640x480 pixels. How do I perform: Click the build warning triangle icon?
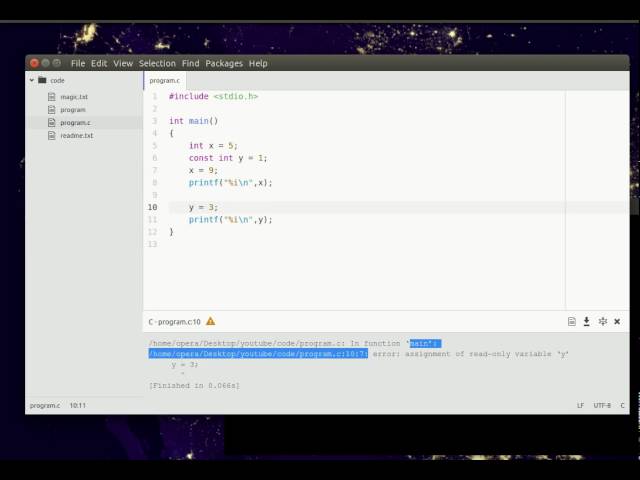click(x=210, y=321)
